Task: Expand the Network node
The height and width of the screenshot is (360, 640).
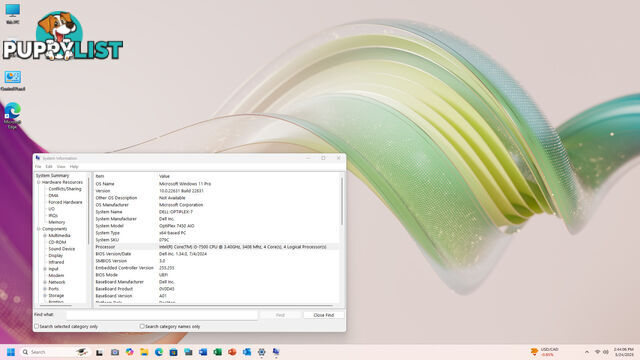Action: click(x=45, y=282)
